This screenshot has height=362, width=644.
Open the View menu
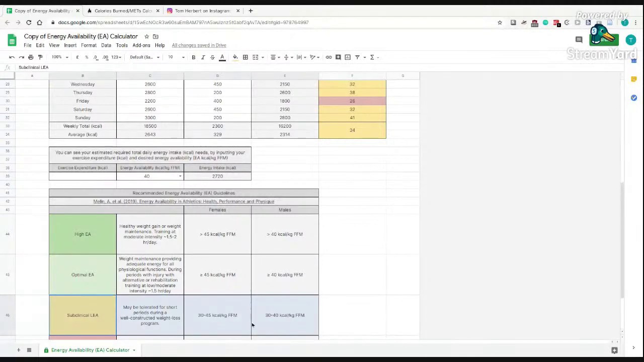click(54, 45)
